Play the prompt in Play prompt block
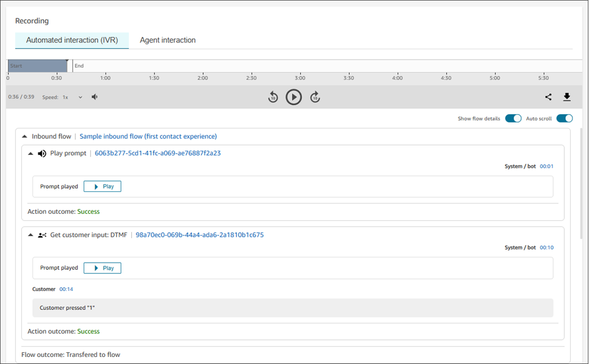The height and width of the screenshot is (364, 589). [x=102, y=187]
